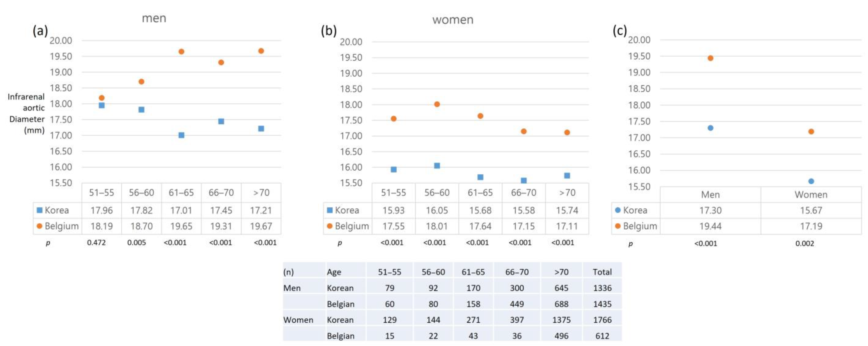
Task: Click Belgium data point for women aged 56–60
Action: tap(437, 104)
